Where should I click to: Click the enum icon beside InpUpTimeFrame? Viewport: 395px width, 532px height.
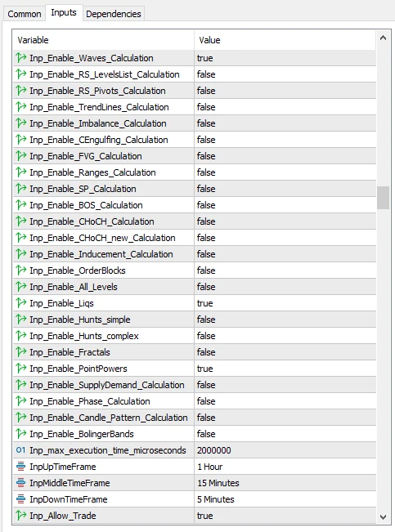20,467
